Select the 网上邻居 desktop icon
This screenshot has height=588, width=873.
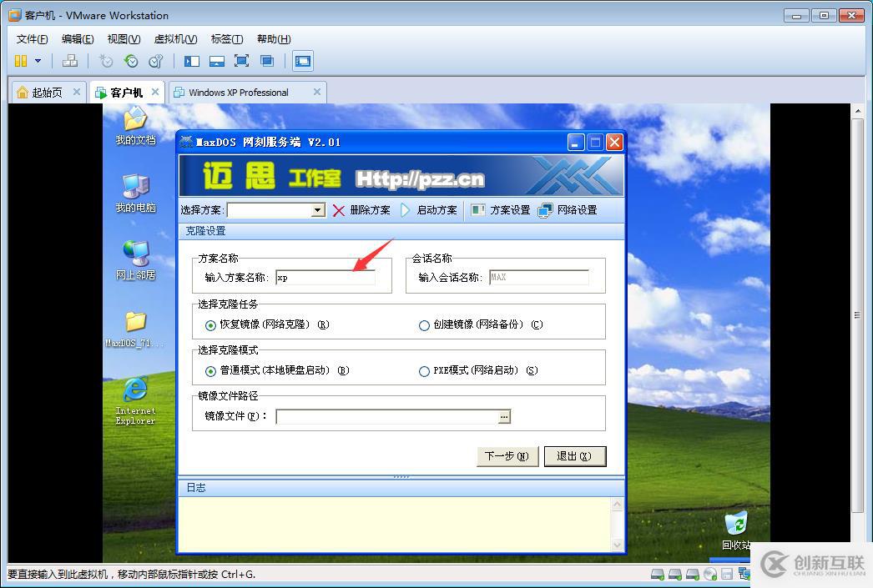(135, 260)
